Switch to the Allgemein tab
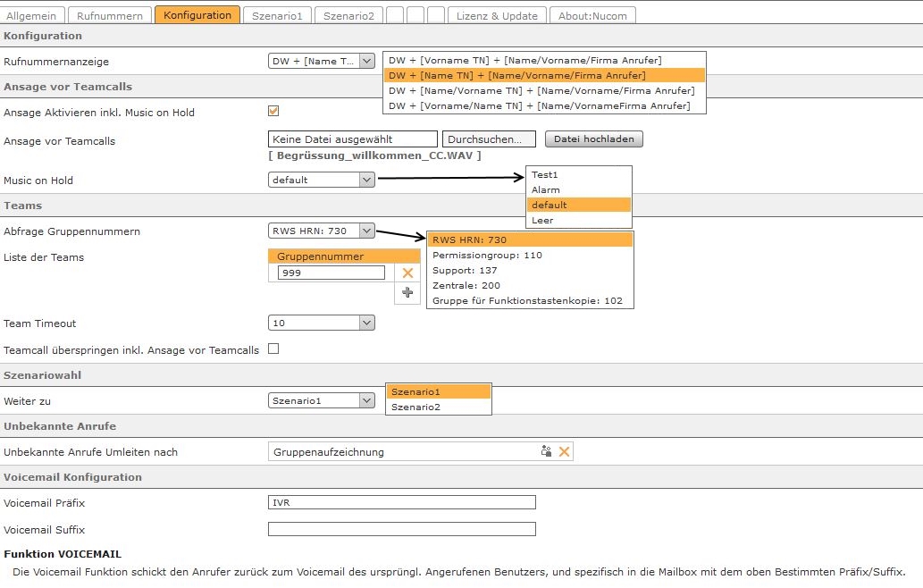Screen dimensions: 923x588 point(32,15)
